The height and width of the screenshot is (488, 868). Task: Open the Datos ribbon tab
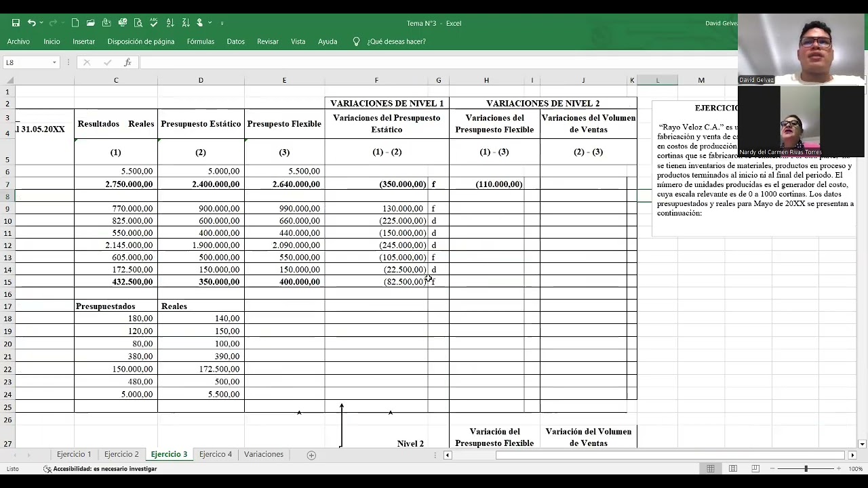pos(236,41)
